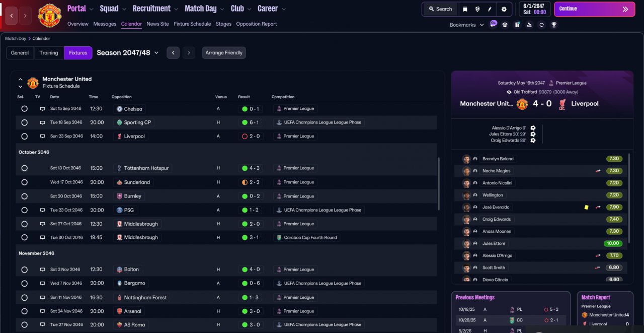Click the yellow card icon on José Everaldo row
Image resolution: width=644 pixels, height=333 pixels.
[586, 207]
